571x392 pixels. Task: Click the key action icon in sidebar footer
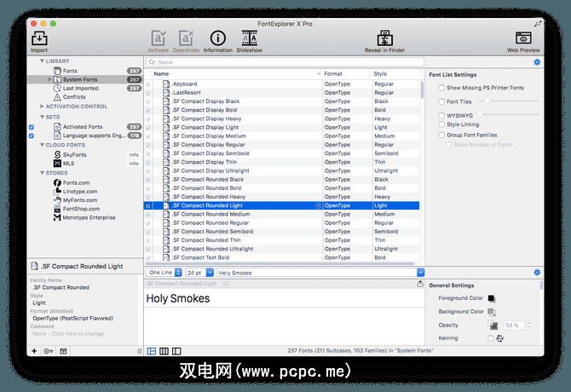pyautogui.click(x=49, y=351)
